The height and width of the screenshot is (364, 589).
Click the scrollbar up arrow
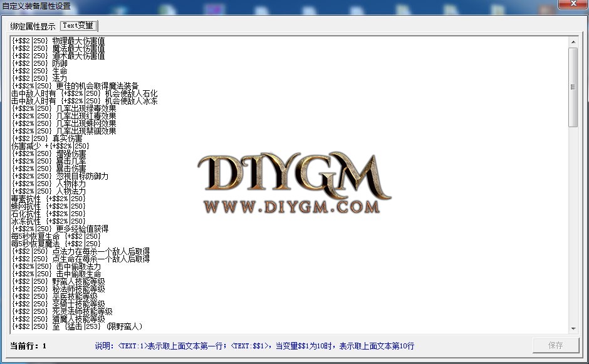pyautogui.click(x=573, y=42)
